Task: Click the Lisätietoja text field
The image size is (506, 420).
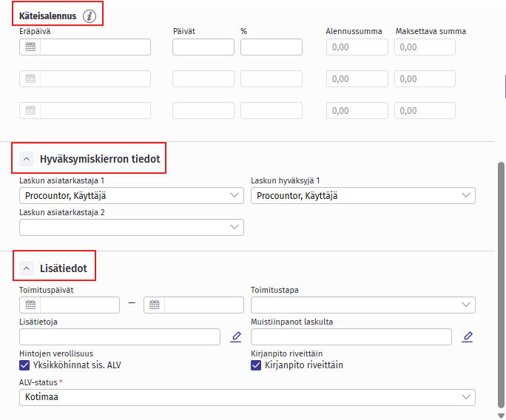Action: pos(120,337)
